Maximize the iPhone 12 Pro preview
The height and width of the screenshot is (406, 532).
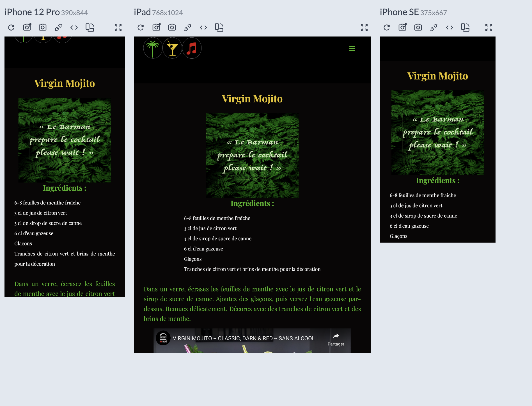pyautogui.click(x=118, y=28)
